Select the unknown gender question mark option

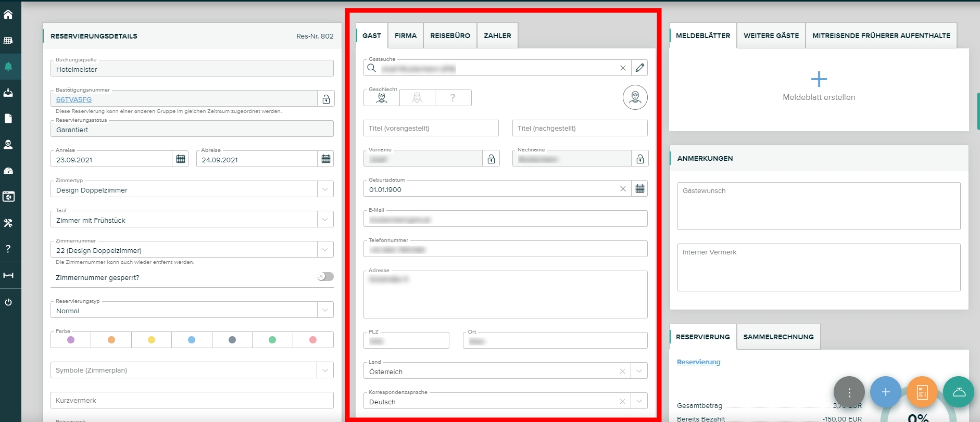(x=453, y=98)
